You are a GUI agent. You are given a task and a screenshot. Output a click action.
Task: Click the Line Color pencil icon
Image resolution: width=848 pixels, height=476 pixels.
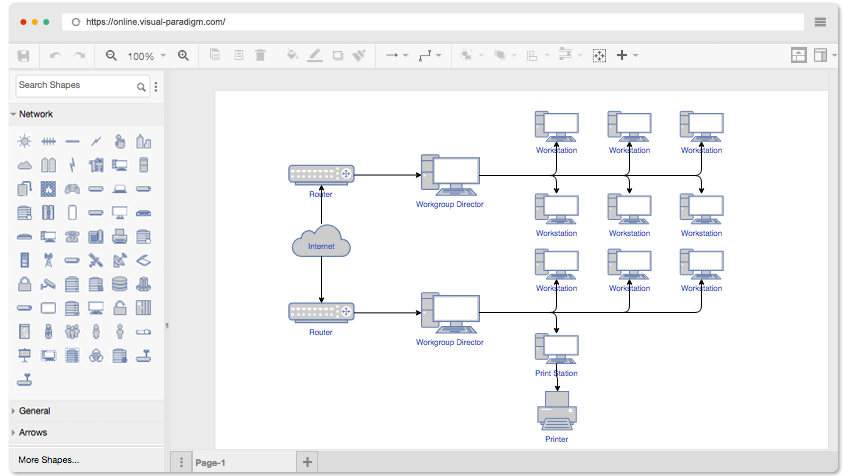pos(315,55)
